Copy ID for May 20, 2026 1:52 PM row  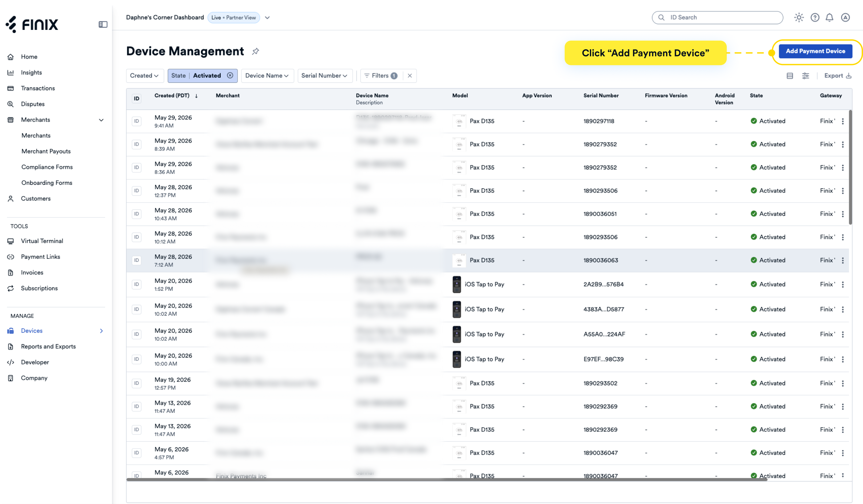point(136,285)
